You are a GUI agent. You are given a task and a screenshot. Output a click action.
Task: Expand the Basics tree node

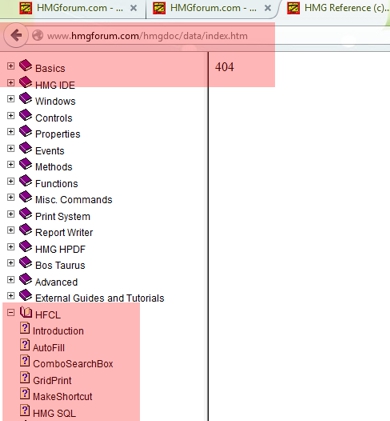tap(11, 66)
